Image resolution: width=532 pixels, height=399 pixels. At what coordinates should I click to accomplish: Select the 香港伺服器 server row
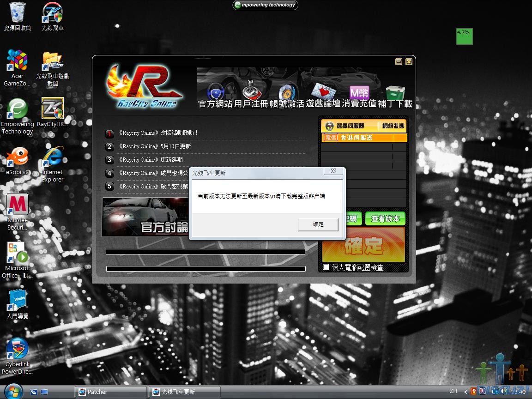pyautogui.click(x=364, y=138)
